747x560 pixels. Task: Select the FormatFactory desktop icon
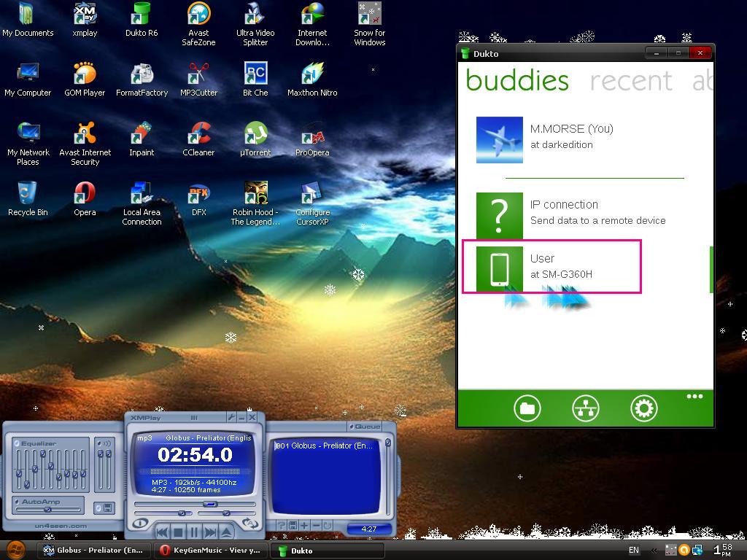tap(142, 80)
